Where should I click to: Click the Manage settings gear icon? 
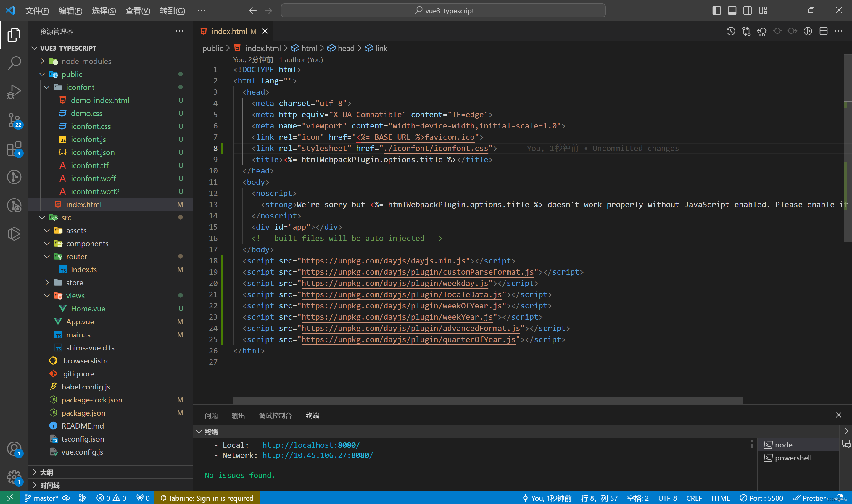14,477
